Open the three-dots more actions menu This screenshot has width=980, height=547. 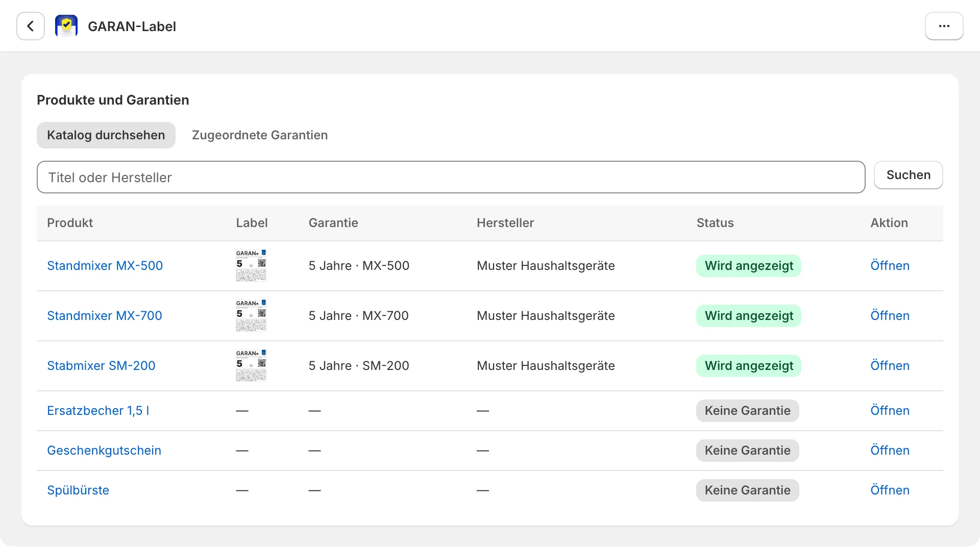(944, 26)
